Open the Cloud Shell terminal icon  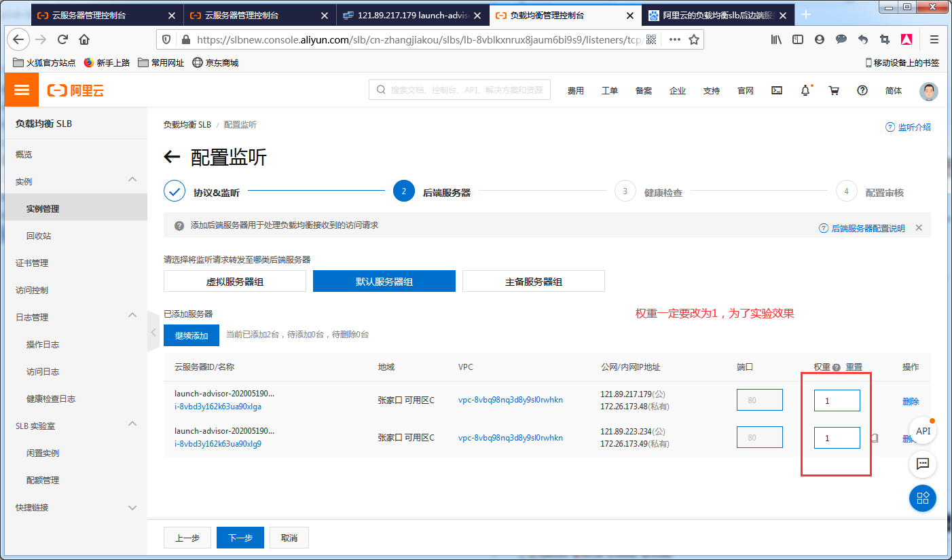point(777,90)
